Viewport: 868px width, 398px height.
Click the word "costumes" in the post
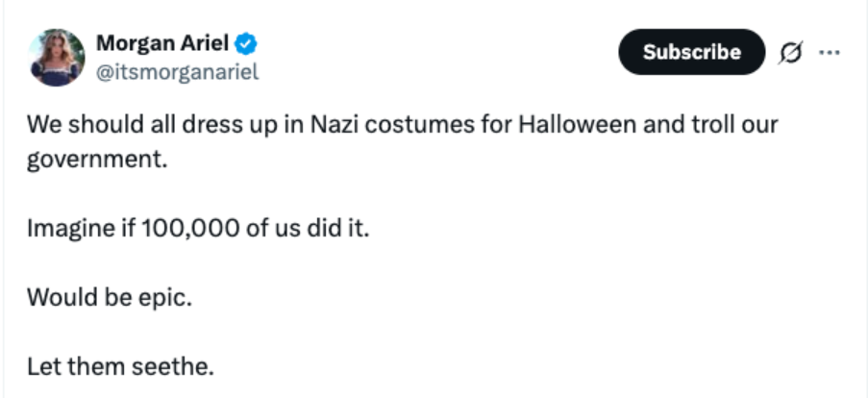pos(409,126)
